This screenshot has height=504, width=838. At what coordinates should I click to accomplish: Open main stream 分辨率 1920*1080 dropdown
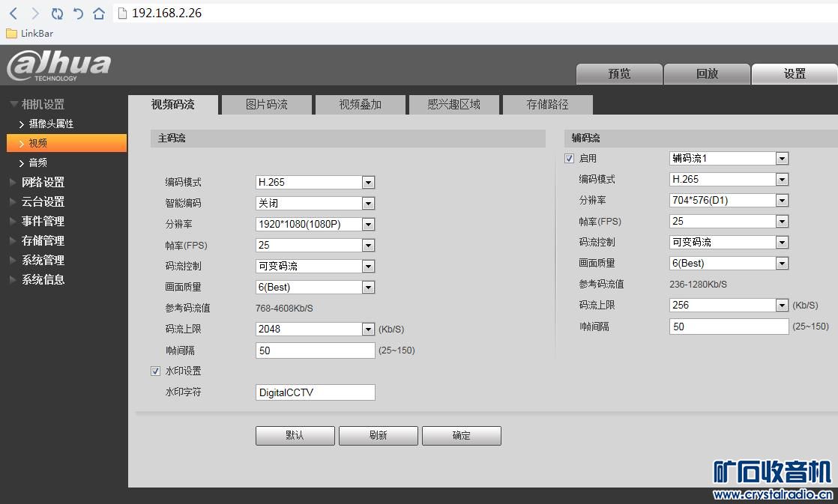point(316,224)
